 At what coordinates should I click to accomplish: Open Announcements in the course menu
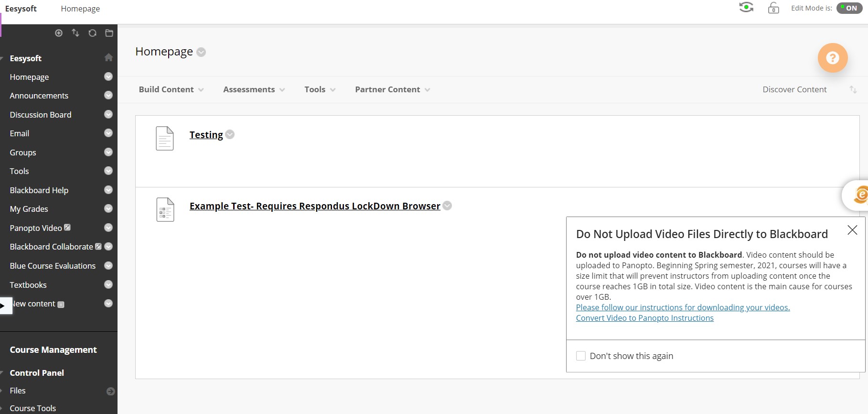(x=39, y=96)
